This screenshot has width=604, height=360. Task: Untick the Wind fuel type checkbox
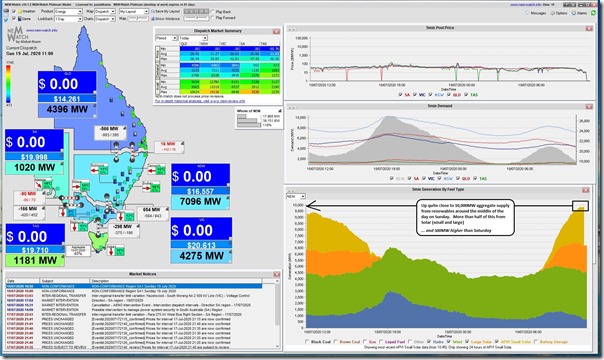point(449,342)
